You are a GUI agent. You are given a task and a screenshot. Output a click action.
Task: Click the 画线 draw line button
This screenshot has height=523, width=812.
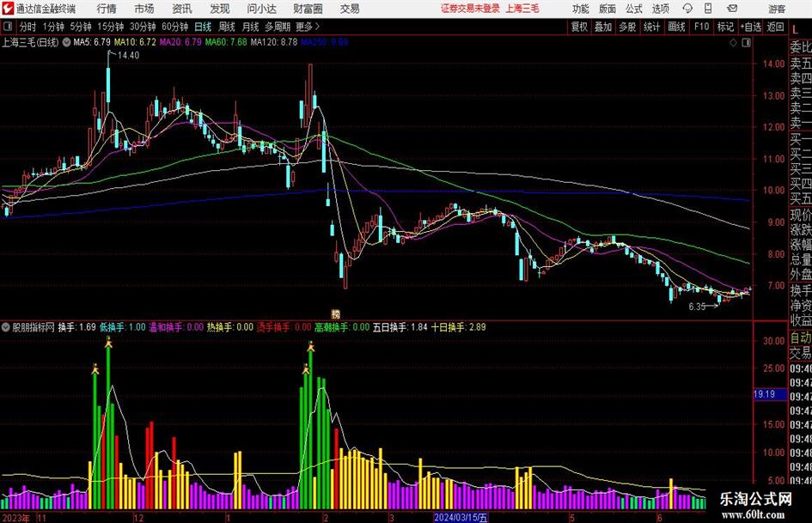676,27
